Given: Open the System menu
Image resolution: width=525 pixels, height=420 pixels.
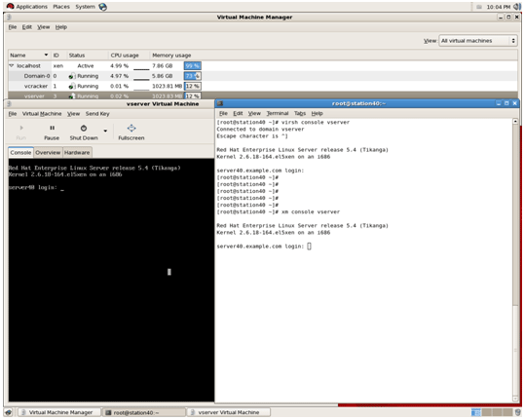Looking at the screenshot, I should click(85, 7).
